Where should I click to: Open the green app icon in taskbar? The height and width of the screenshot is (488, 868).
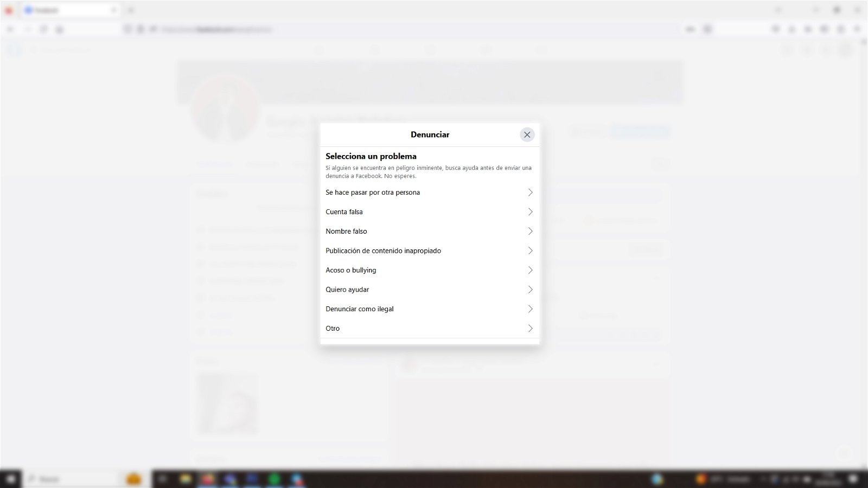click(275, 479)
